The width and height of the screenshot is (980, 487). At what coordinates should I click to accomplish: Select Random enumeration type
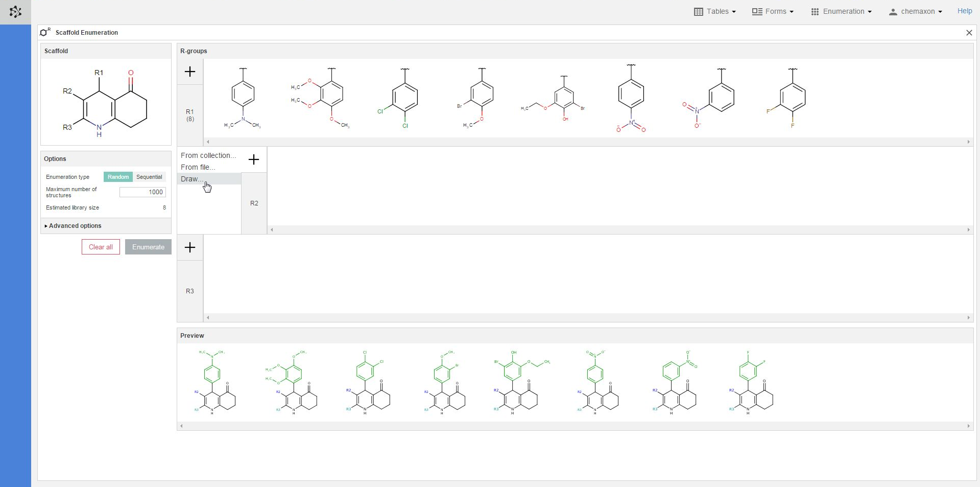[118, 177]
